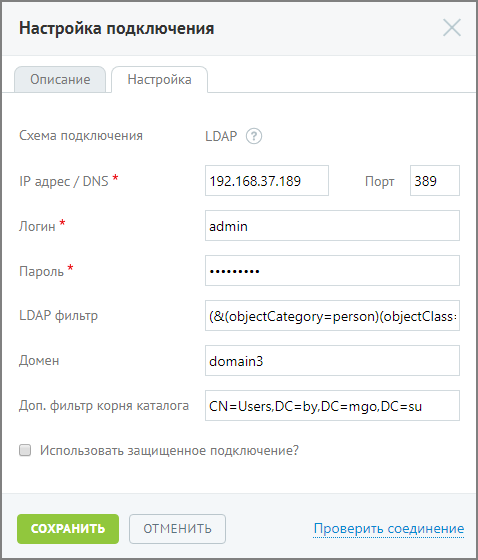Click the catalog root filter field
The width and height of the screenshot is (478, 560).
(332, 405)
